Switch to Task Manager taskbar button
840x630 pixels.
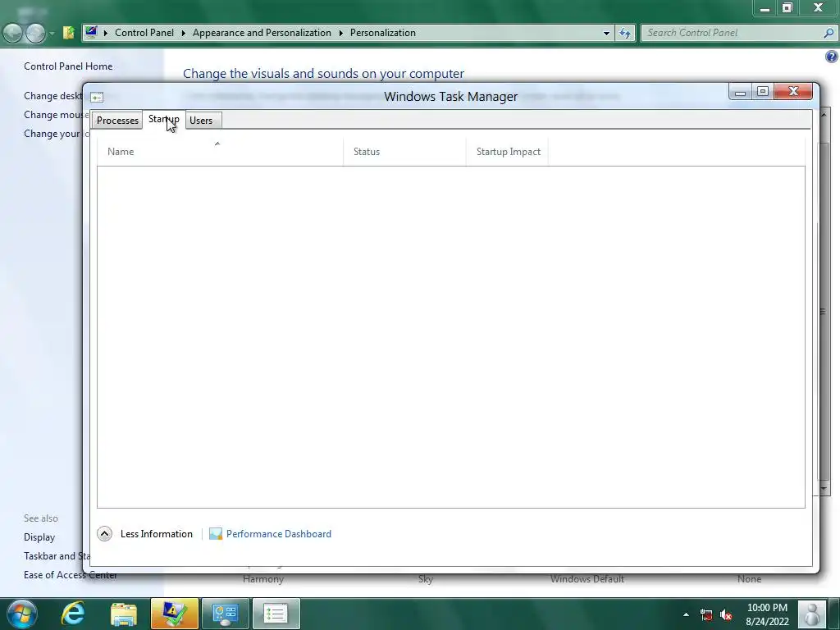[x=276, y=614]
